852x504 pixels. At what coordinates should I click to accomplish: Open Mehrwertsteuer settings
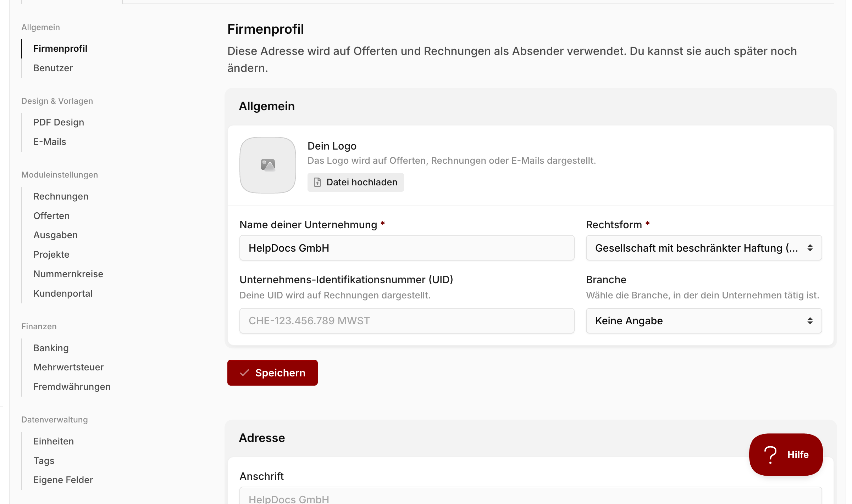[x=68, y=367]
